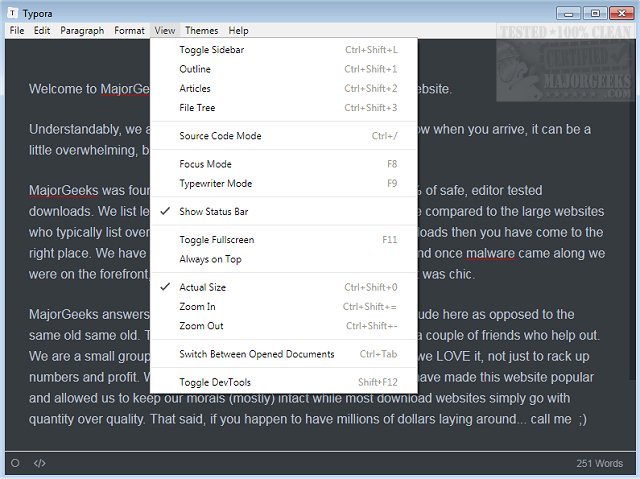
Task: Choose Articles in the View menu
Action: point(284,89)
